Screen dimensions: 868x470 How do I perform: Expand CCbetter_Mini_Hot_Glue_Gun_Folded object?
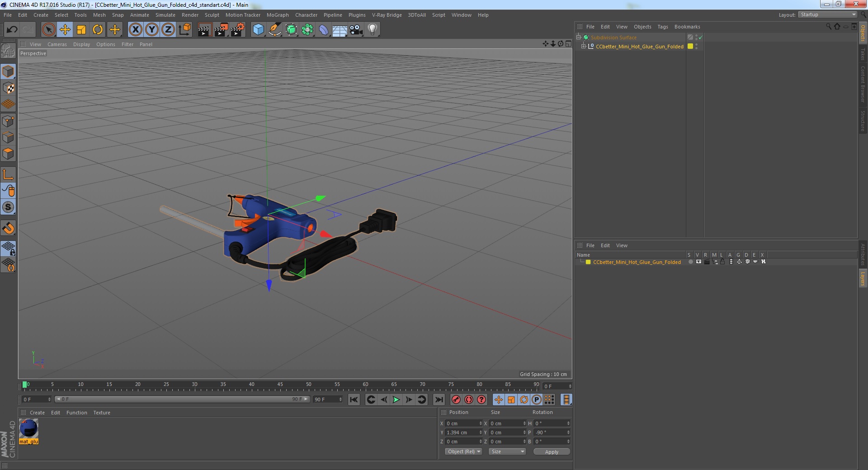coord(584,46)
